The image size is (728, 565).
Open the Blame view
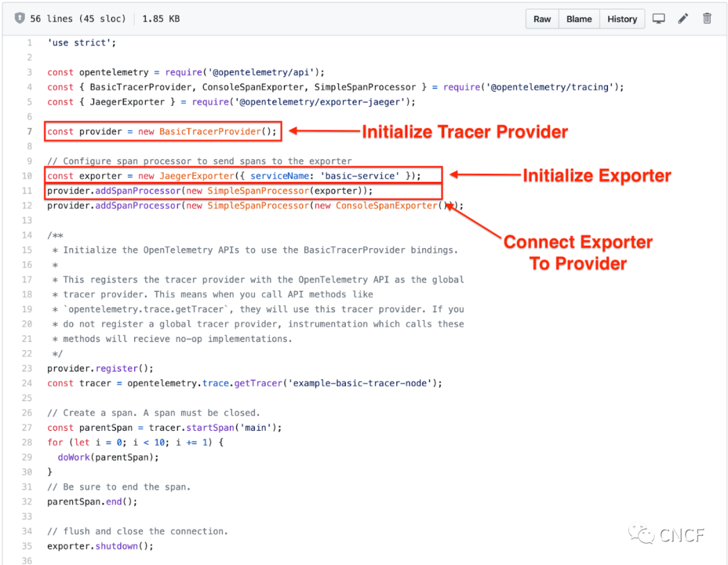[x=579, y=19]
